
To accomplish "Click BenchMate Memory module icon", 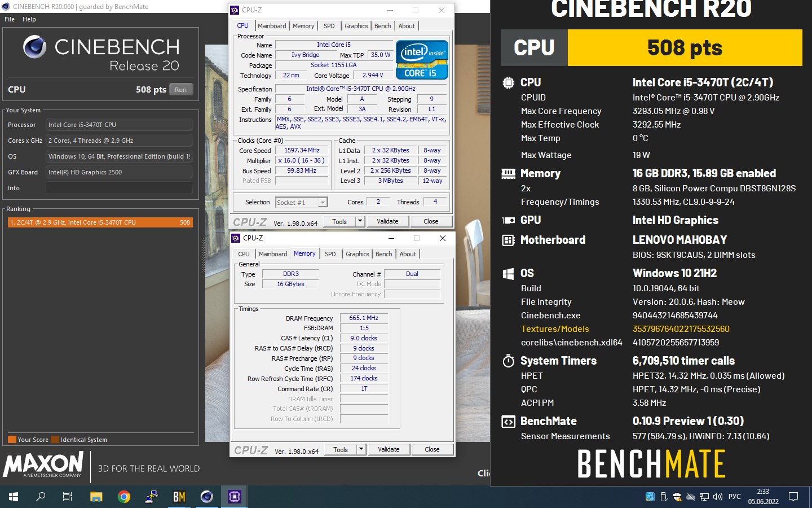I will click(508, 174).
